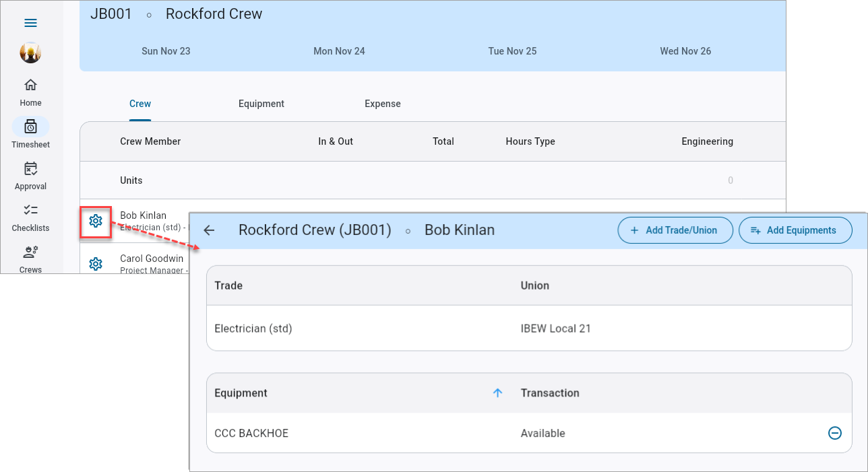Click the gear icon next to Bob Kinlan
Image resolution: width=868 pixels, height=472 pixels.
[95, 222]
